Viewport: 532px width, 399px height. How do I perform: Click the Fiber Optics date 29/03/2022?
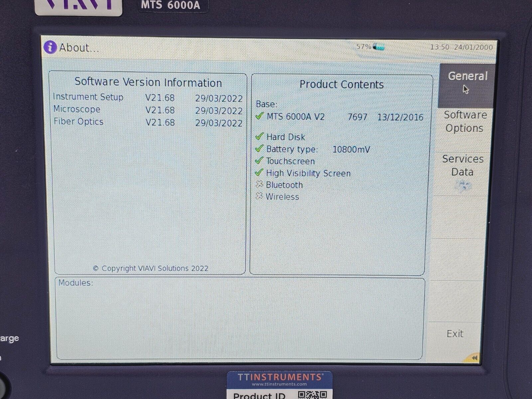pyautogui.click(x=219, y=123)
